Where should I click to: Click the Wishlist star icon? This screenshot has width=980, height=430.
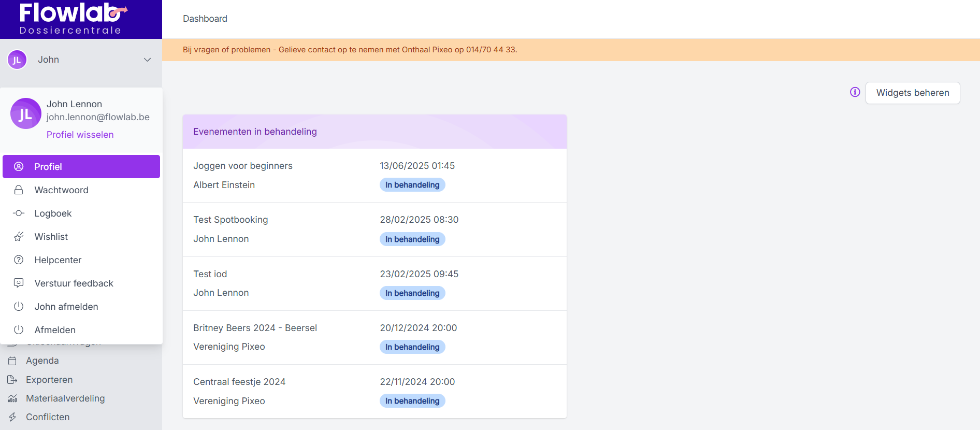click(19, 237)
